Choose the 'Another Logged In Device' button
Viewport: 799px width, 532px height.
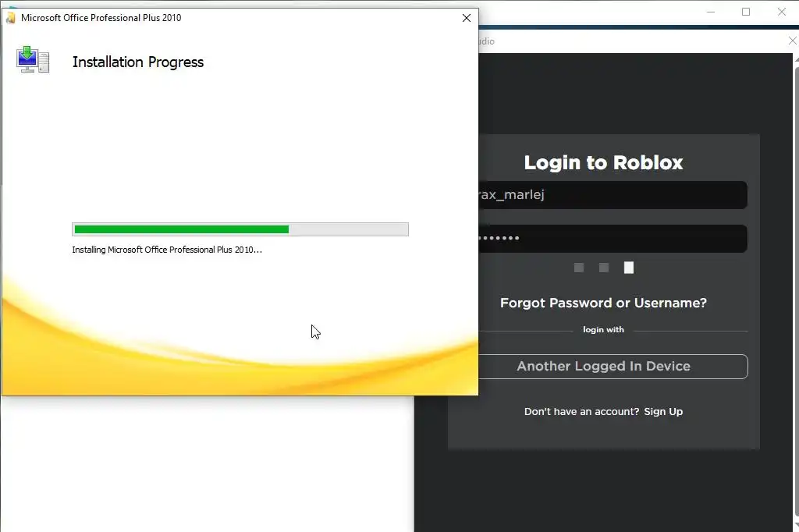613,367
